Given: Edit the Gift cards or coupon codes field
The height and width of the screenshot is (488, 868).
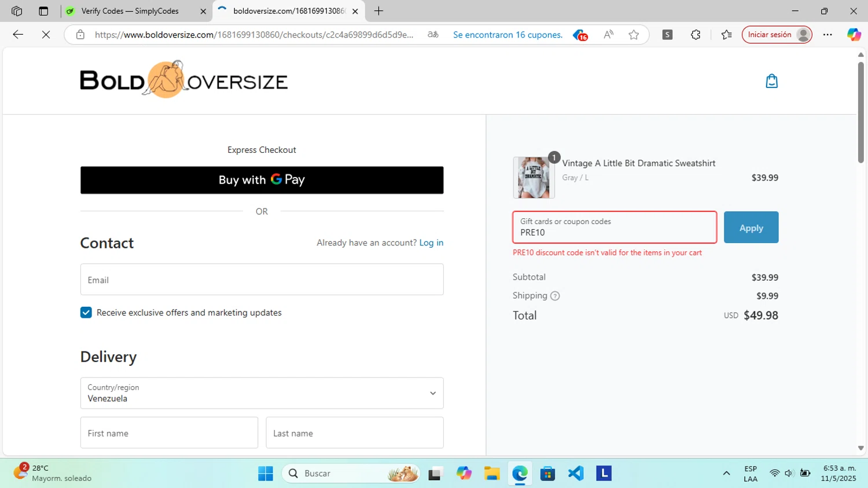Looking at the screenshot, I should (x=615, y=227).
